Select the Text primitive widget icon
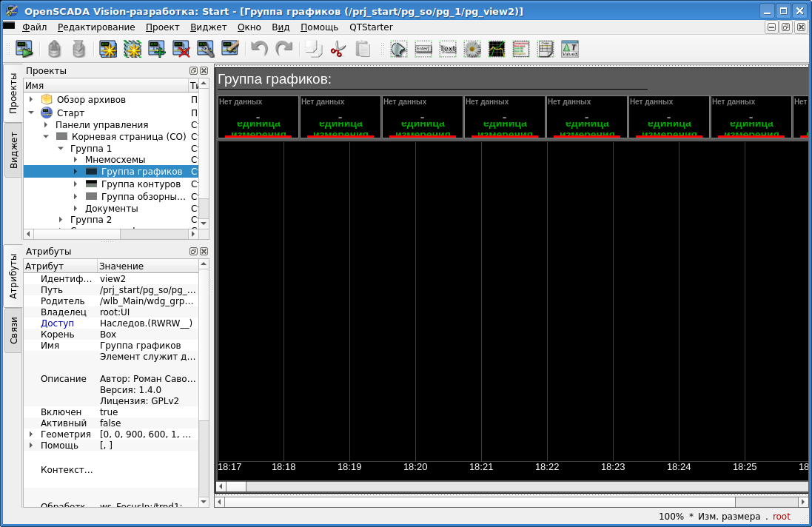This screenshot has width=812, height=527. 448,50
